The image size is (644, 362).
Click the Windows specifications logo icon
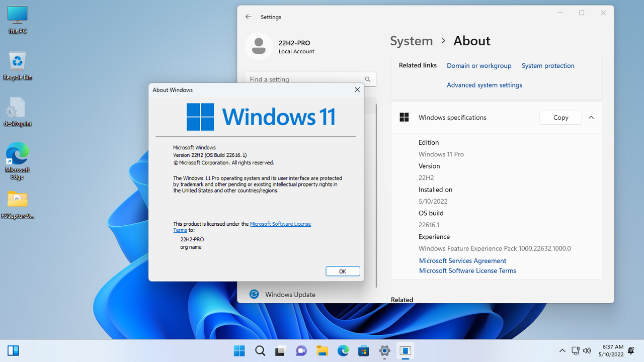pos(404,117)
